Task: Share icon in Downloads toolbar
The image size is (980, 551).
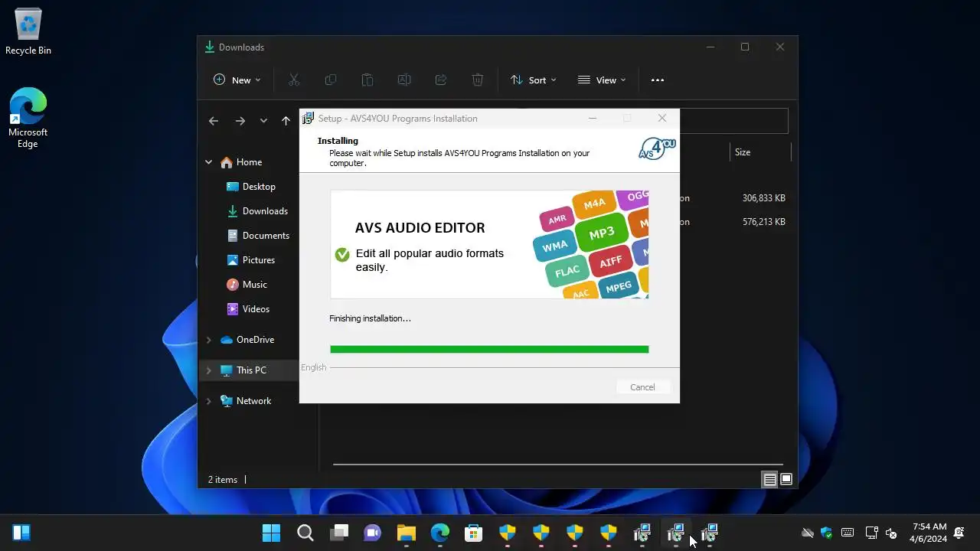Action: [x=441, y=80]
